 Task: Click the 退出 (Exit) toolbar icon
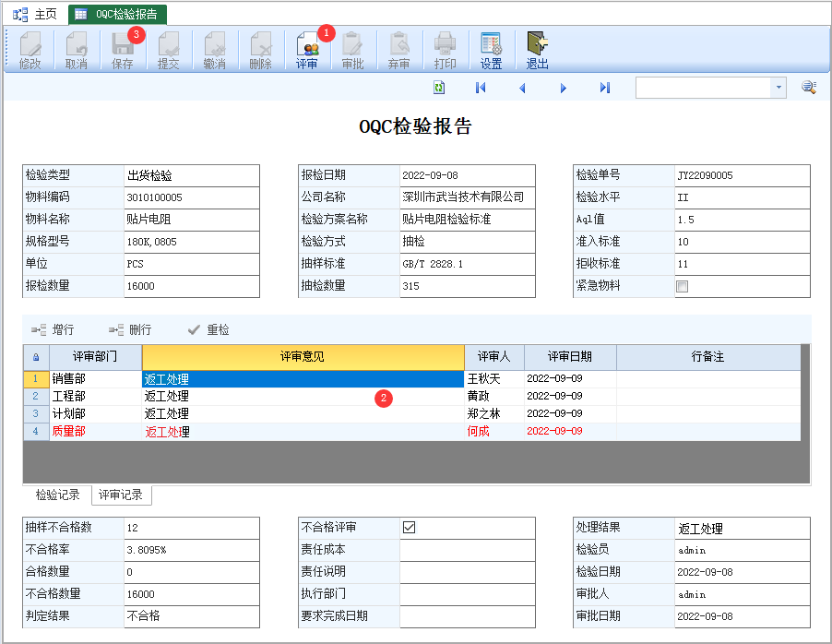[537, 50]
